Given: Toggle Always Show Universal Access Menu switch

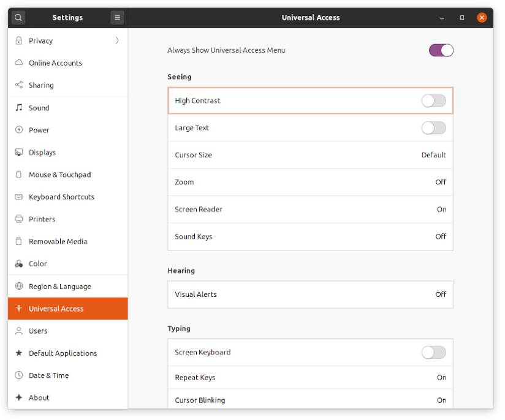Looking at the screenshot, I should pyautogui.click(x=441, y=51).
